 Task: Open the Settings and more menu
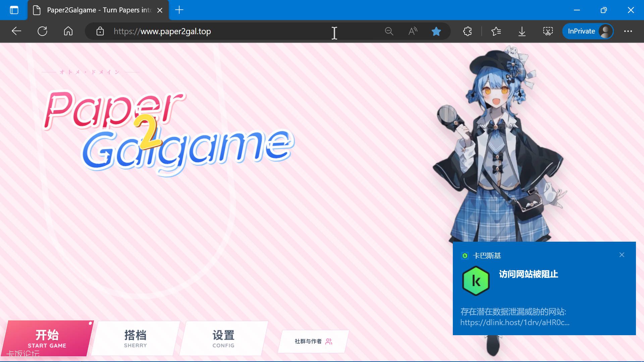point(628,31)
